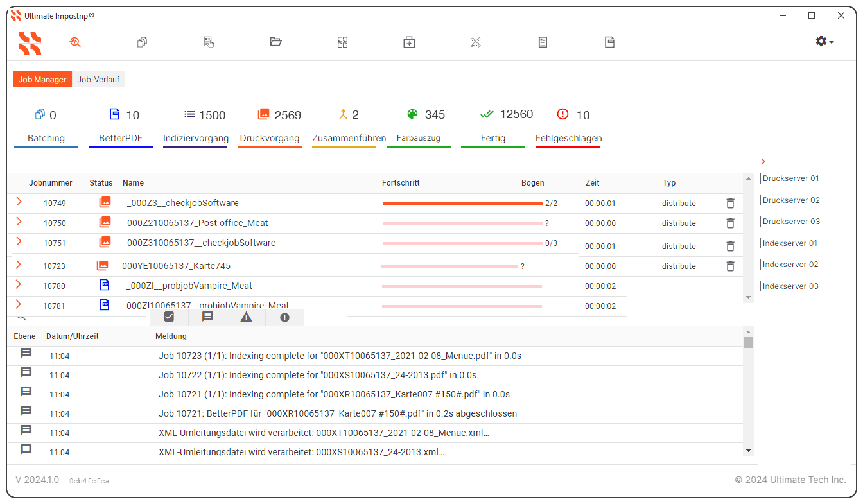
Task: Toggle the error messages filter
Action: pyautogui.click(x=284, y=317)
